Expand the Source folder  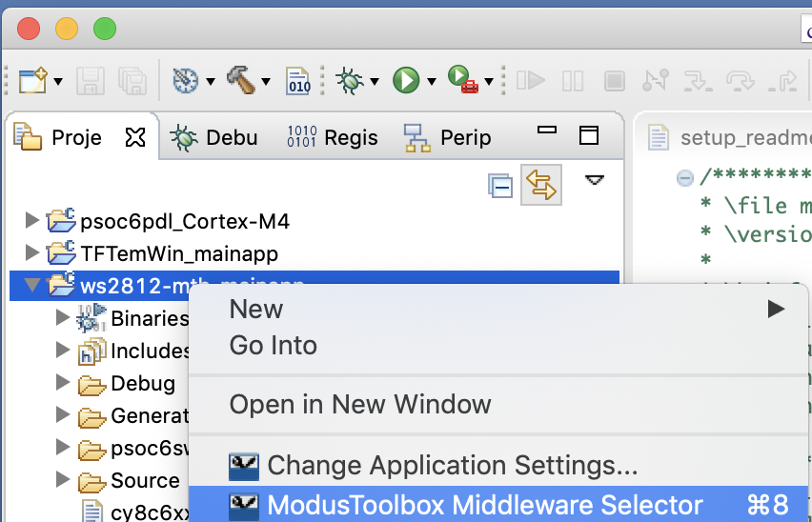[63, 479]
